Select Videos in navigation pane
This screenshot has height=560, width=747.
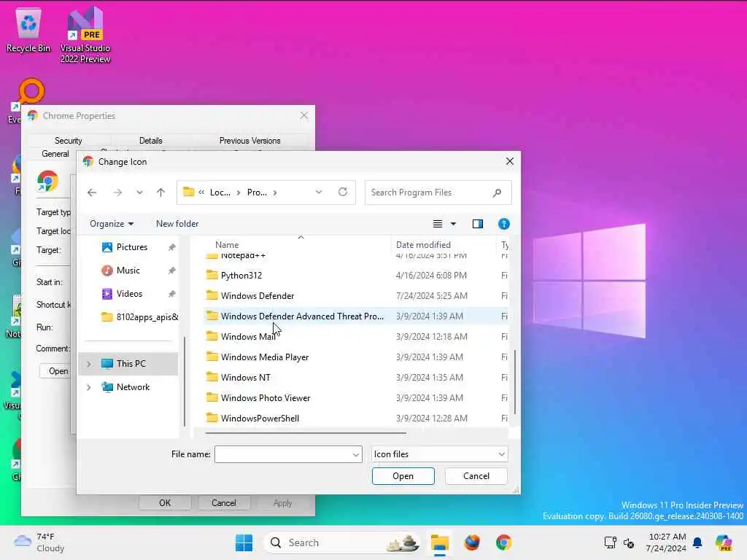(x=129, y=294)
